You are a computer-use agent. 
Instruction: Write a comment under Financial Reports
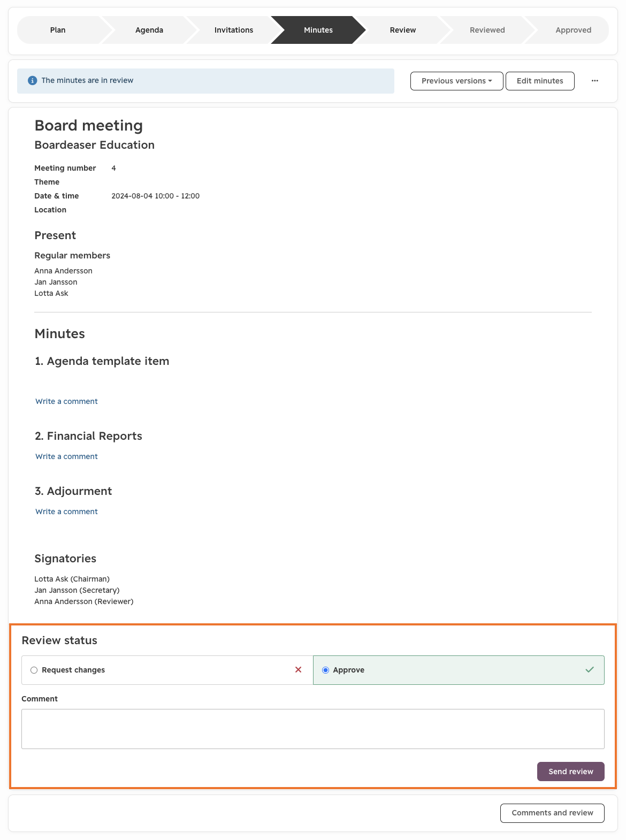tap(67, 456)
